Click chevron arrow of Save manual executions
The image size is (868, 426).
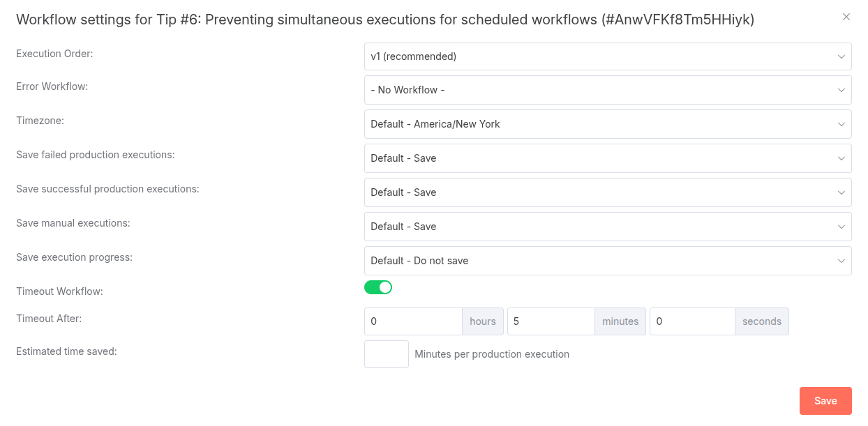(841, 227)
